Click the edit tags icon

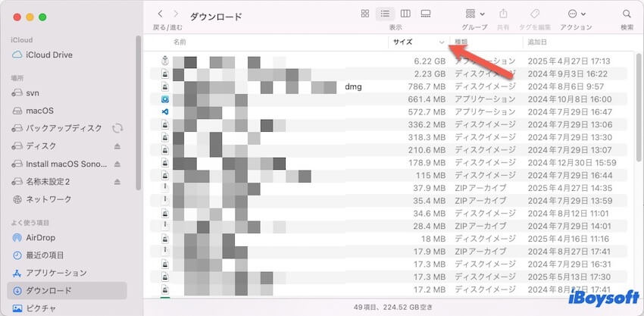coord(534,14)
